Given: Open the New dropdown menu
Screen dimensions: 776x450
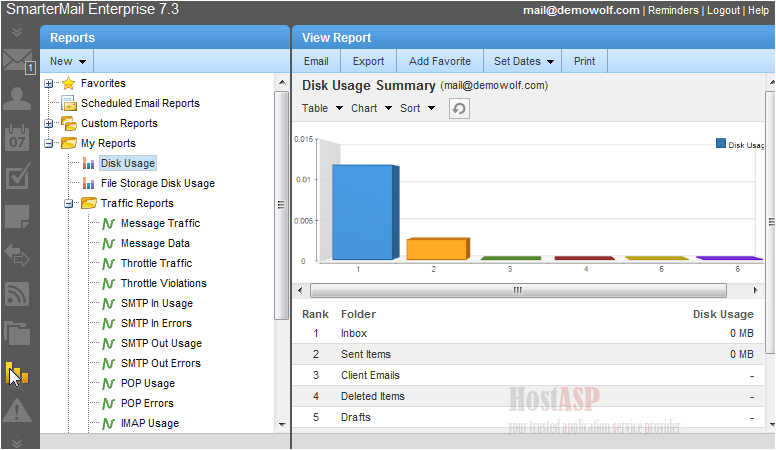Looking at the screenshot, I should (68, 61).
